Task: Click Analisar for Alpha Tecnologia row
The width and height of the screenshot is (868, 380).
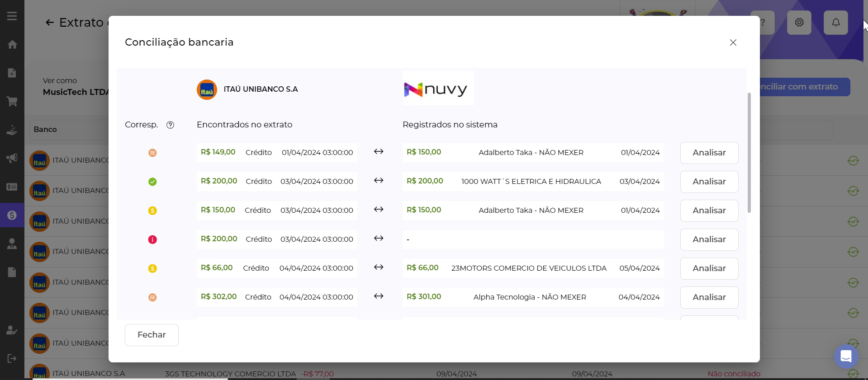Action: coord(709,297)
